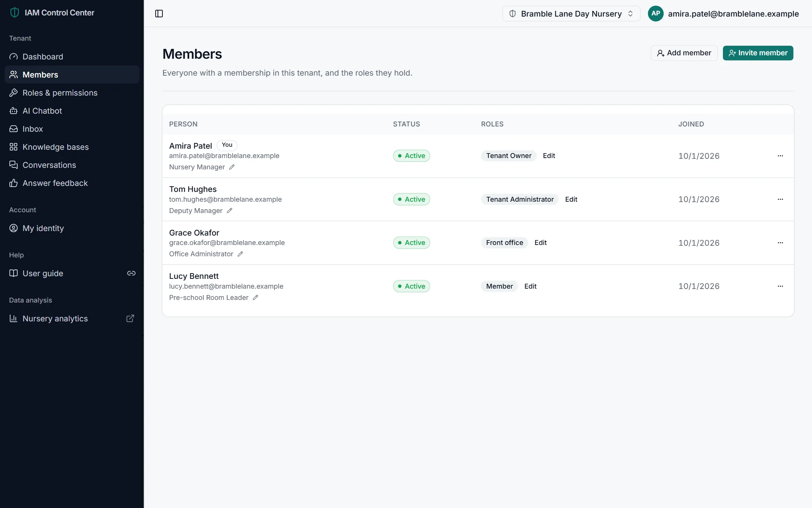The width and height of the screenshot is (812, 508).
Task: Edit Lucy Bennett's Pre-school Room Leader pencil
Action: [256, 298]
